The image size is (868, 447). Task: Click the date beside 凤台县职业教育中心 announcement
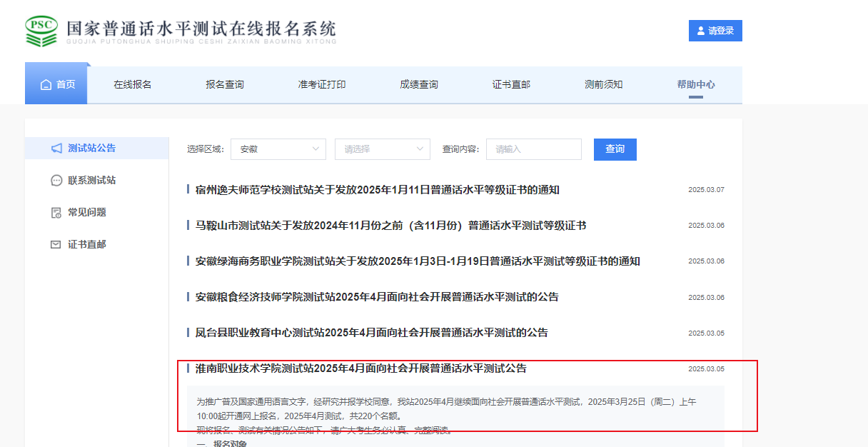tap(706, 333)
